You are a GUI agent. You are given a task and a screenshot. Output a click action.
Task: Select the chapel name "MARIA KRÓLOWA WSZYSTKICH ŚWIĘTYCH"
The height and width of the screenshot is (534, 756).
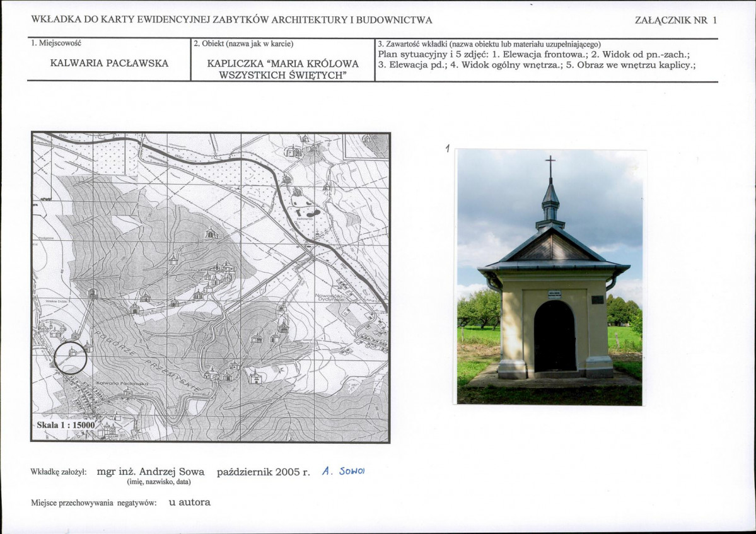pyautogui.click(x=282, y=69)
